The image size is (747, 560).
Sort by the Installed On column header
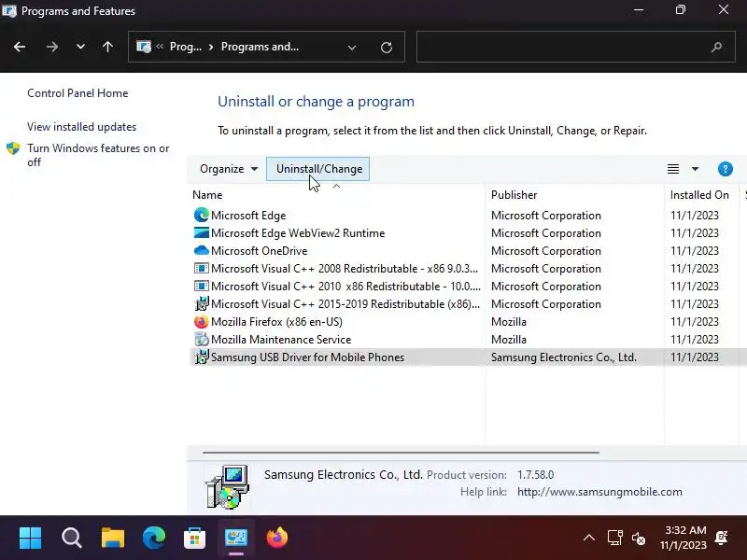[699, 195]
